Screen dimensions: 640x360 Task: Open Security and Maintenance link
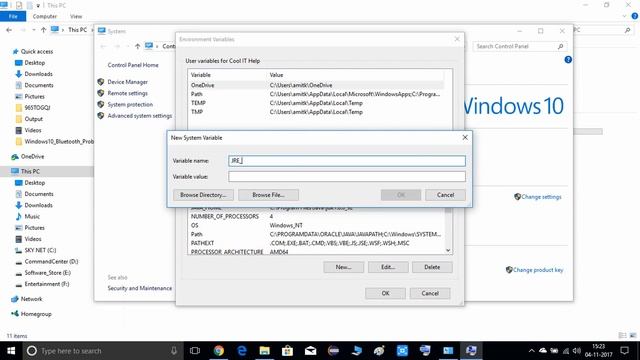pyautogui.click(x=140, y=288)
